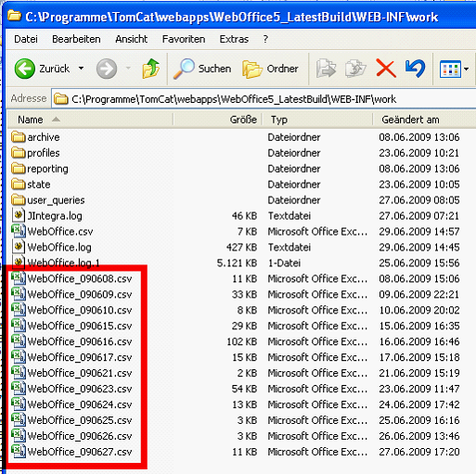
Task: Select the user_queries folder icon
Action: [x=19, y=199]
